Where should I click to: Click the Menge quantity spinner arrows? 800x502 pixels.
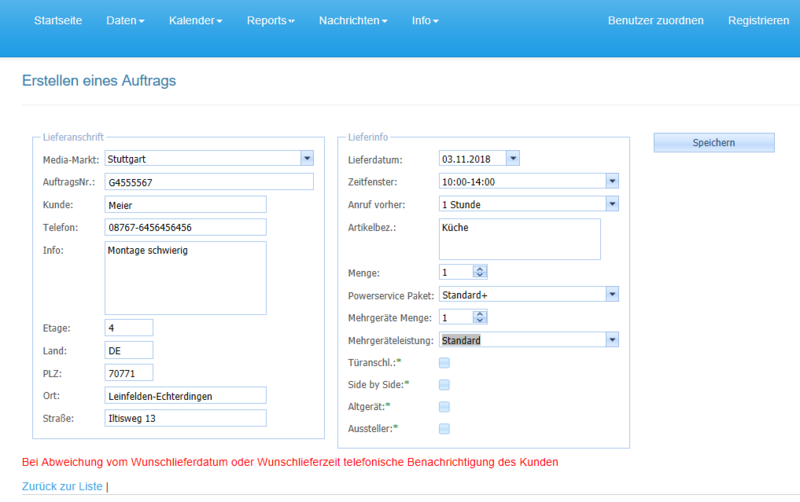coord(480,271)
